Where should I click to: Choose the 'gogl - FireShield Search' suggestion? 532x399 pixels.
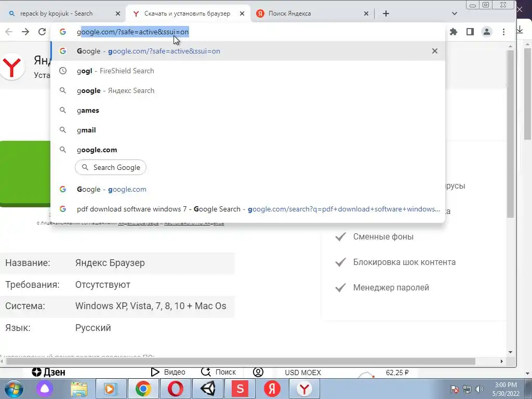pos(248,71)
